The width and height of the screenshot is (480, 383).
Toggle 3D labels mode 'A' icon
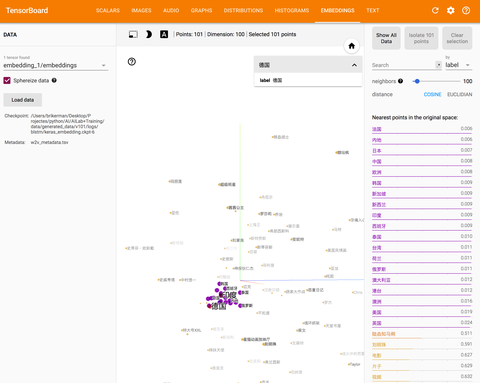164,34
